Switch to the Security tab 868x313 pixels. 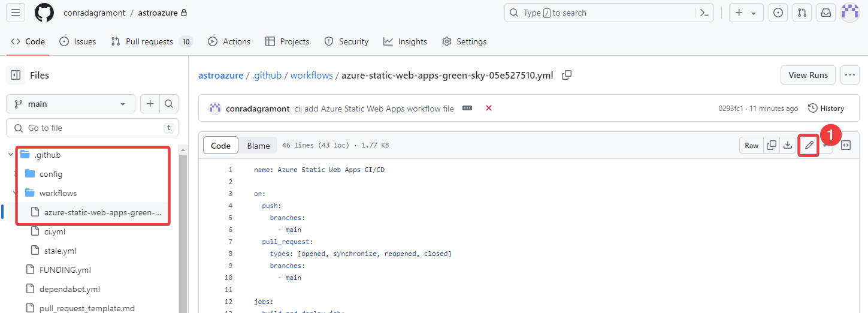[346, 41]
